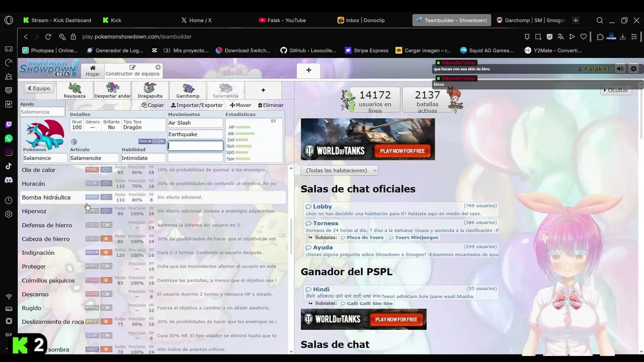Go back using browser back arrow
Image resolution: width=644 pixels, height=362 pixels.
26,37
